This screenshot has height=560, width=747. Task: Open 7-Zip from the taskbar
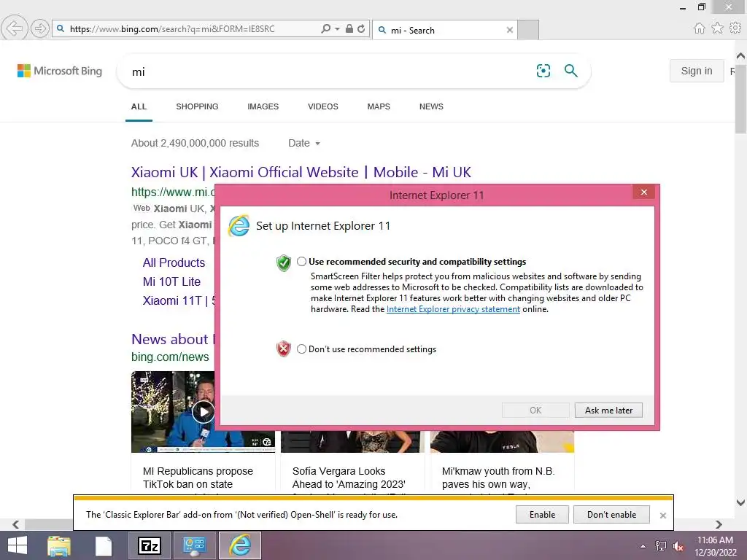(149, 545)
